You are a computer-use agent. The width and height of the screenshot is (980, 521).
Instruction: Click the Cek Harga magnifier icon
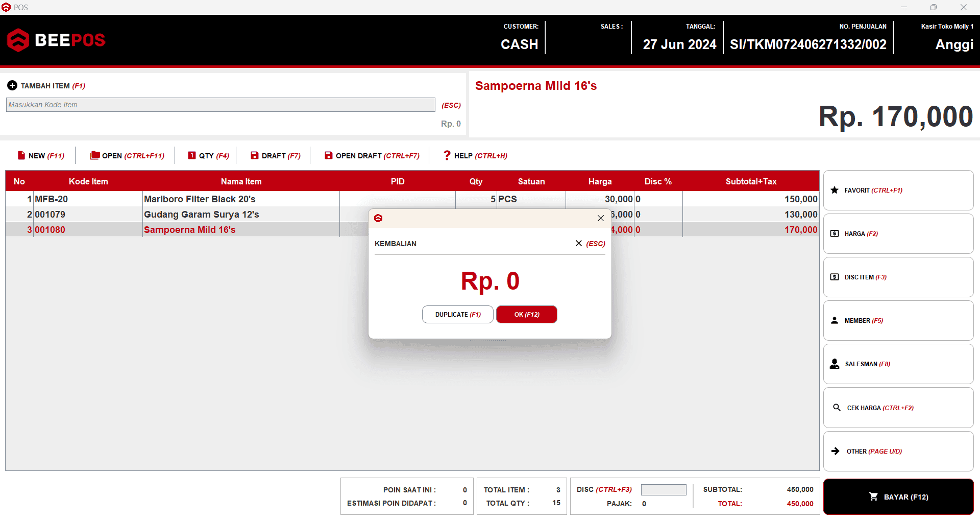(837, 407)
